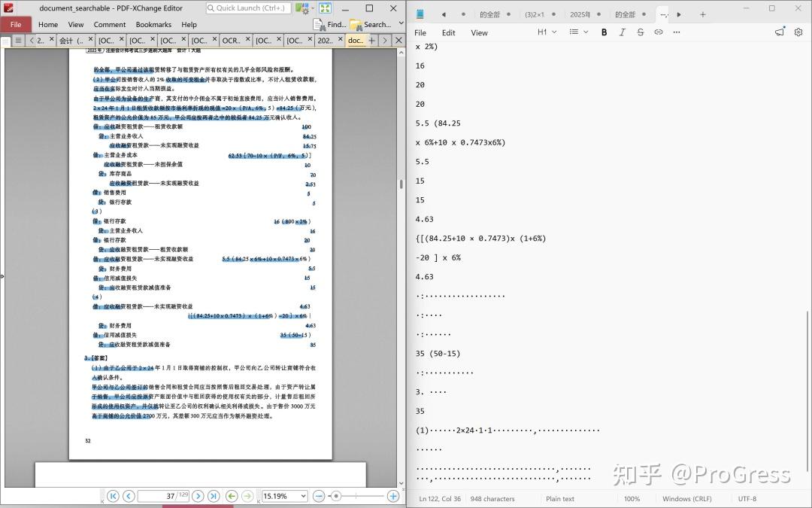The height and width of the screenshot is (508, 812).
Task: Open the View menu in Notepad
Action: click(x=479, y=32)
